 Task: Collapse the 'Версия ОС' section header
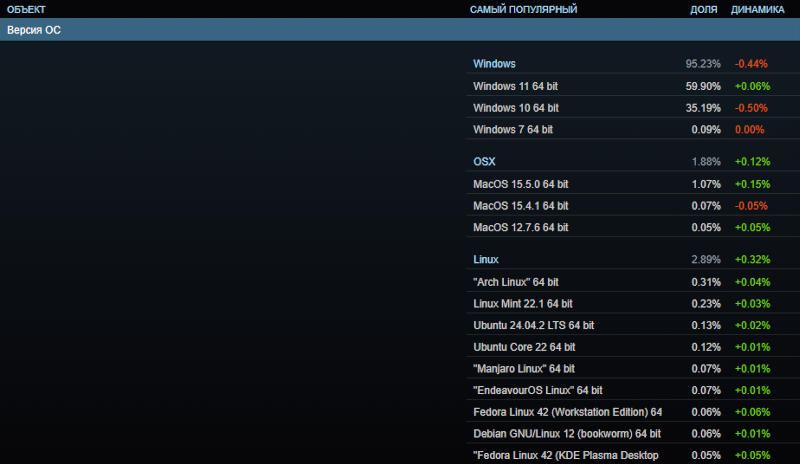pos(34,30)
